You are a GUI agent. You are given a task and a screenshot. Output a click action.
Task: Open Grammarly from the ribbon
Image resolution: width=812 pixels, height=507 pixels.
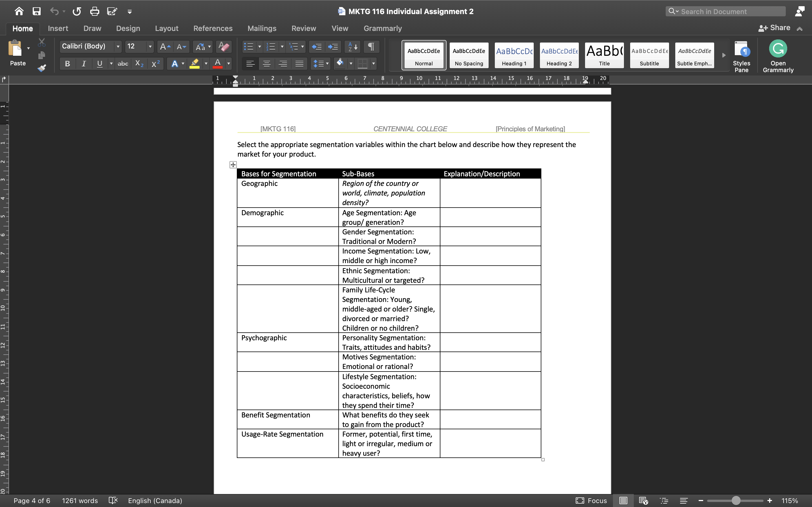tap(778, 55)
